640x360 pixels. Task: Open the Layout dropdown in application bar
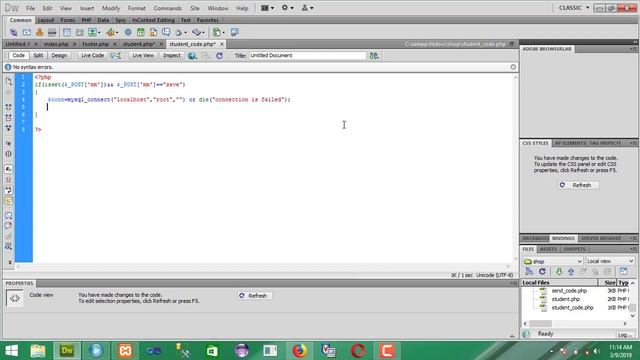268,8
